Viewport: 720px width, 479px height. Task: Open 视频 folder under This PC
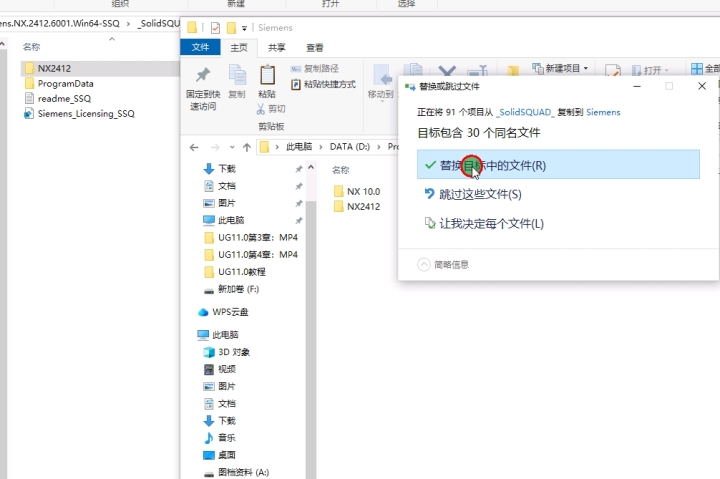[220, 369]
